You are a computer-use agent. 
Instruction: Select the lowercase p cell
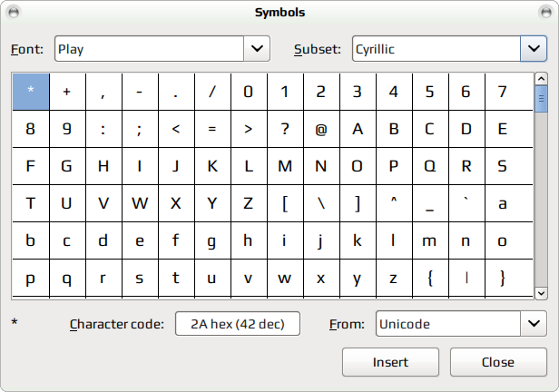click(31, 278)
